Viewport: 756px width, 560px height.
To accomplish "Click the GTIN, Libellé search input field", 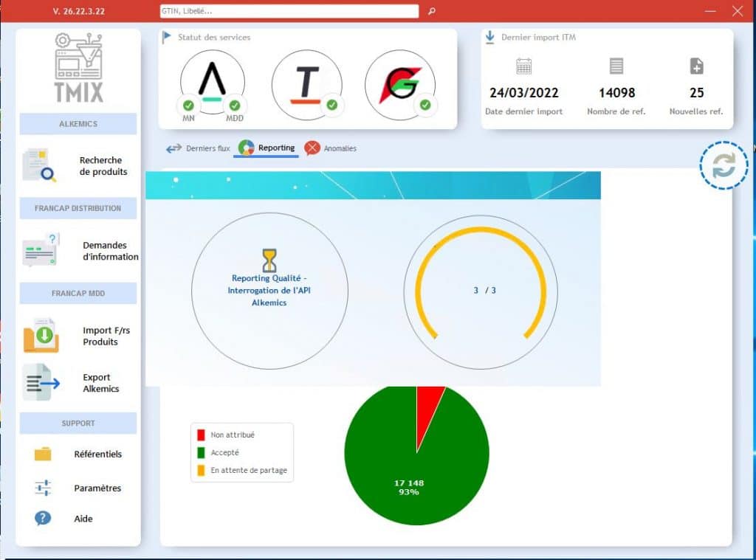I will click(x=289, y=12).
